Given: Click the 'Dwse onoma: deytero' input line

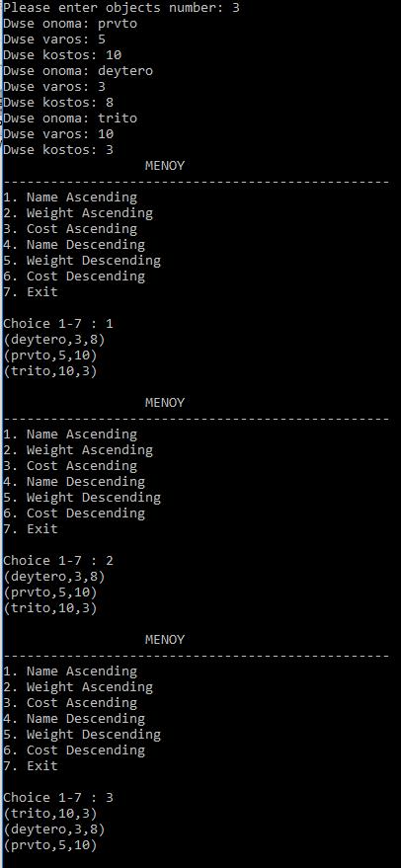Looking at the screenshot, I should (x=78, y=71).
